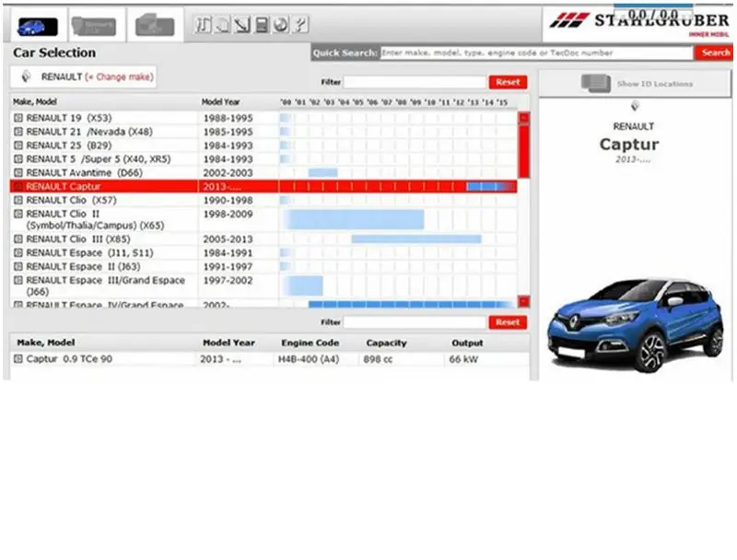This screenshot has width=737, height=560.
Task: Click the icon beside RENAULT Avantime
Action: tap(18, 172)
